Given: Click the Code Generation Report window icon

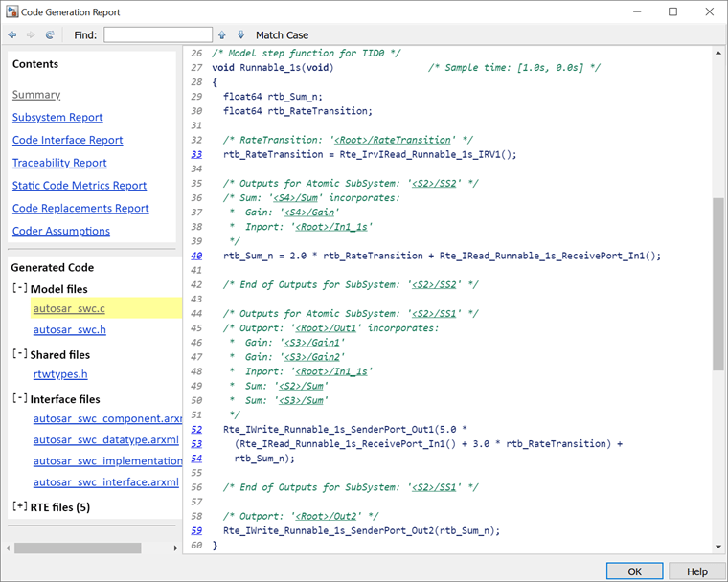Looking at the screenshot, I should pyautogui.click(x=12, y=12).
